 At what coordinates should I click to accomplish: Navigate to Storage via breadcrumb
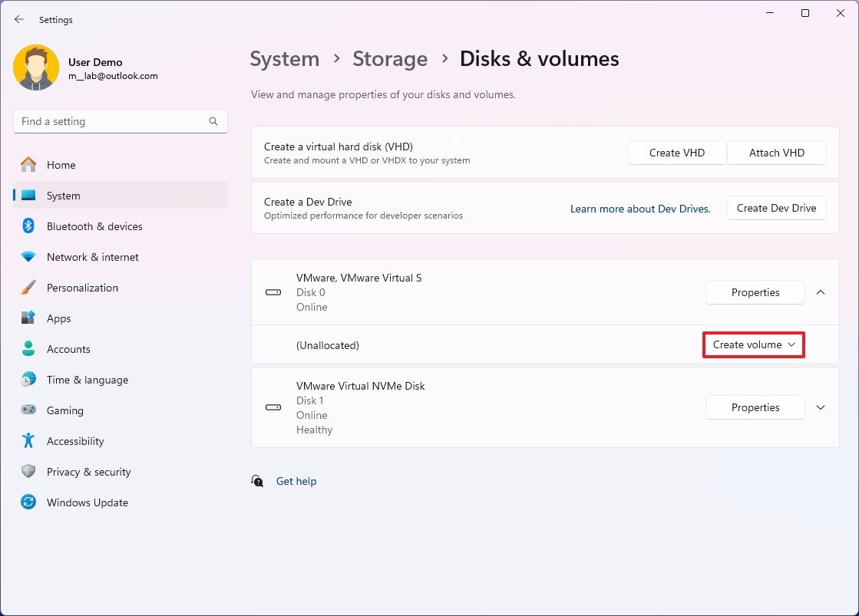pos(390,58)
